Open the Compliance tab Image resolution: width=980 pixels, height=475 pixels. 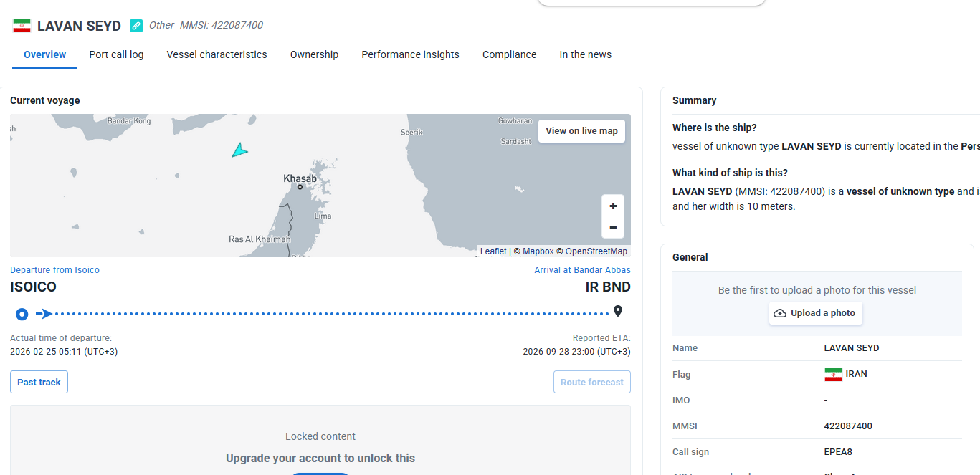click(509, 54)
